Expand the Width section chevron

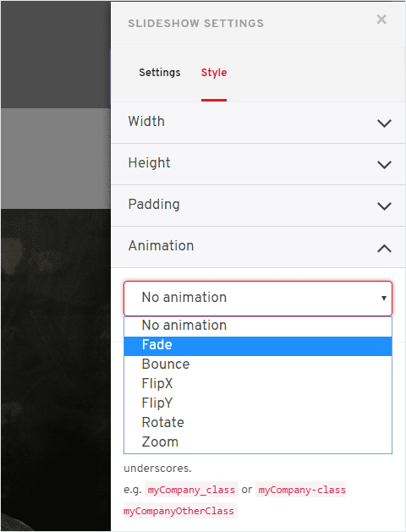click(384, 123)
